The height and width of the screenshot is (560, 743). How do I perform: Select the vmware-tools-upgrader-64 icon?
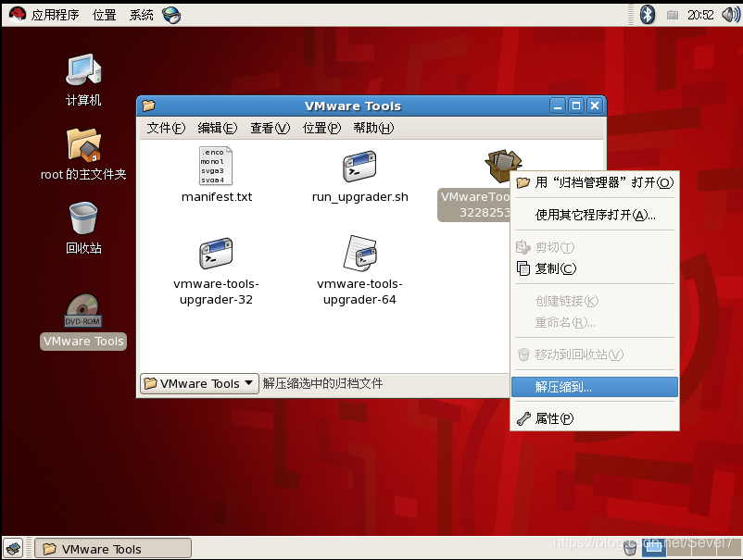click(359, 254)
